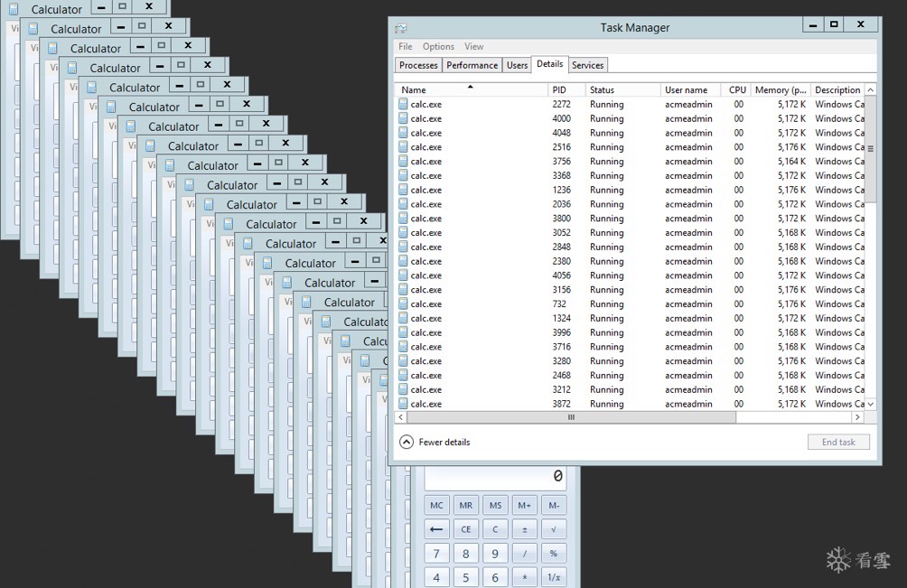Select calc.exe icon for PID 2848
The image size is (907, 588).
[403, 247]
